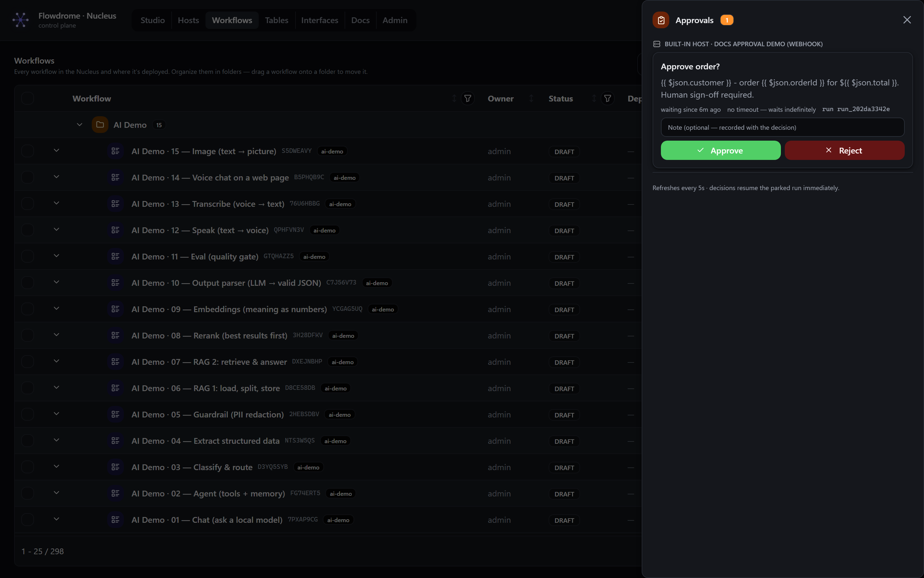
Task: Toggle the select-all checkbox in table header
Action: click(x=28, y=98)
